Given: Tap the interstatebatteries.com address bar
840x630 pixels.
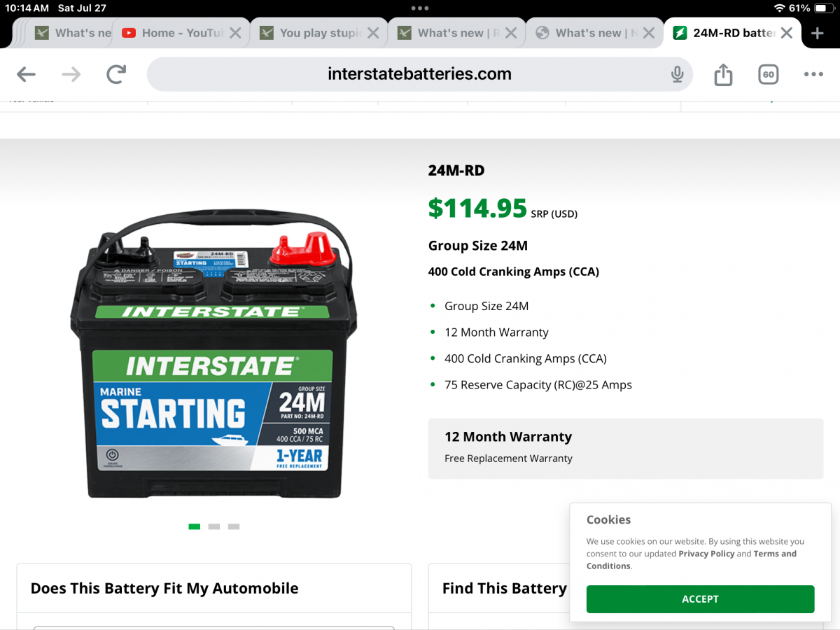Looking at the screenshot, I should coord(419,74).
